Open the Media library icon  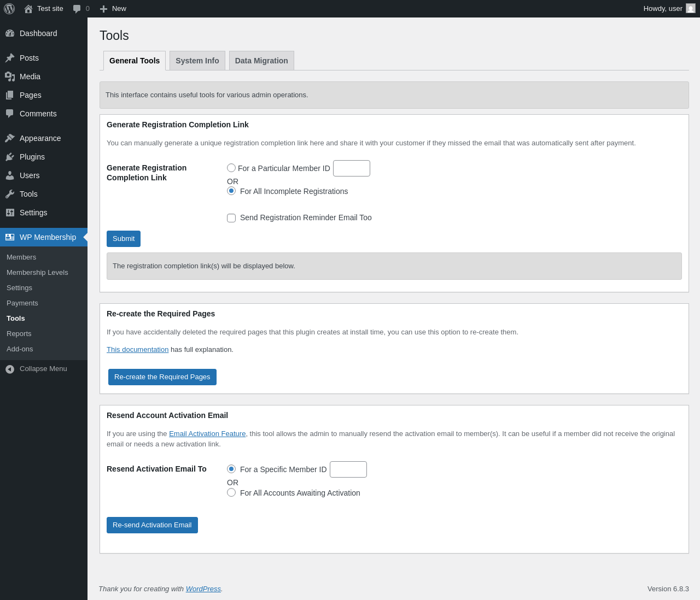pyautogui.click(x=10, y=77)
